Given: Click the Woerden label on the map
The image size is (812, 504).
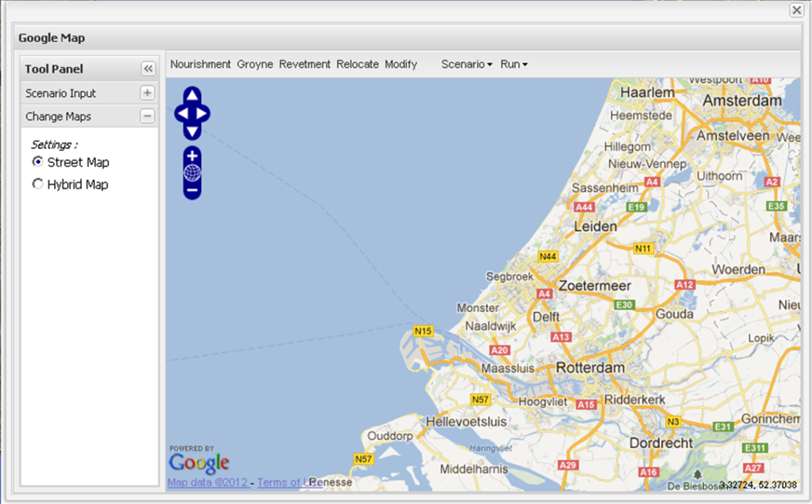Looking at the screenshot, I should 738,269.
